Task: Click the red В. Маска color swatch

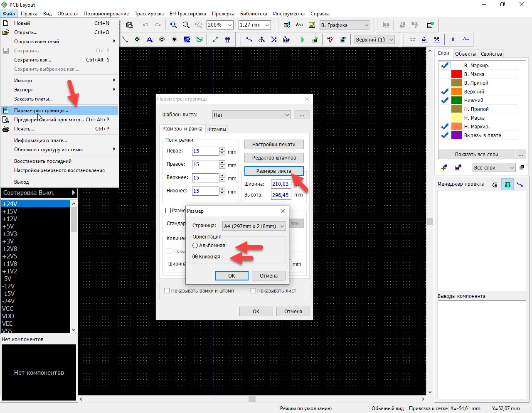Action: 456,74
